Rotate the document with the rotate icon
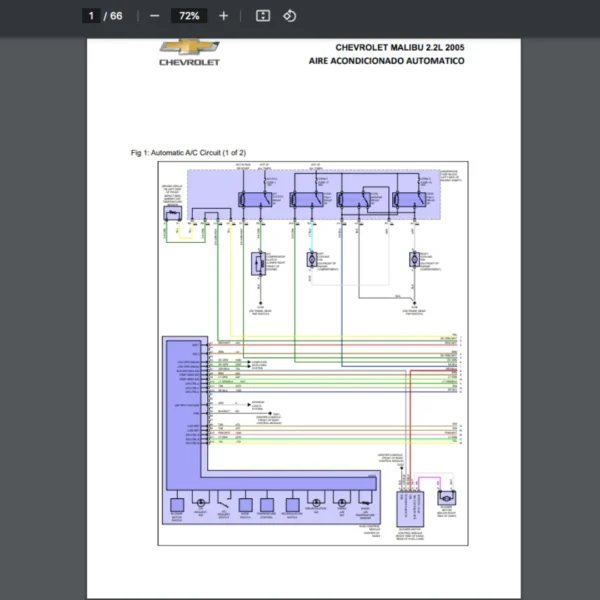This screenshot has width=600, height=600. coord(289,16)
